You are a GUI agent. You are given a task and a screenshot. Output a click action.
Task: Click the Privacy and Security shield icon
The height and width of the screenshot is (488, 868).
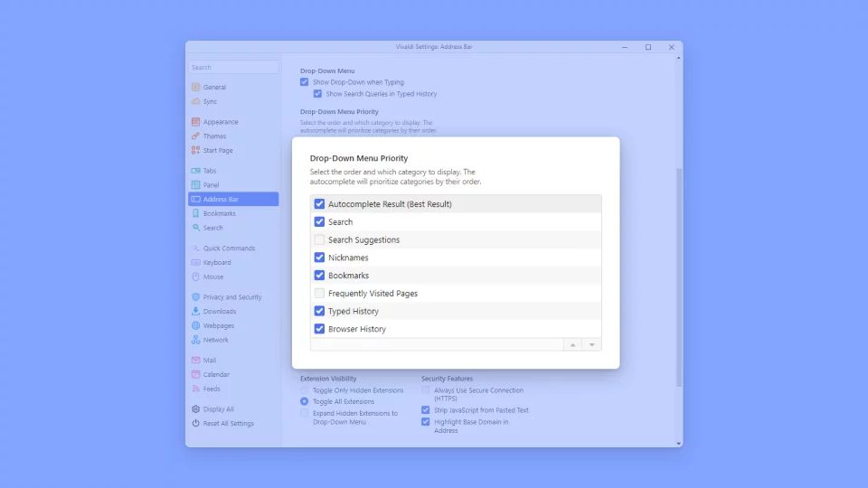click(x=195, y=297)
